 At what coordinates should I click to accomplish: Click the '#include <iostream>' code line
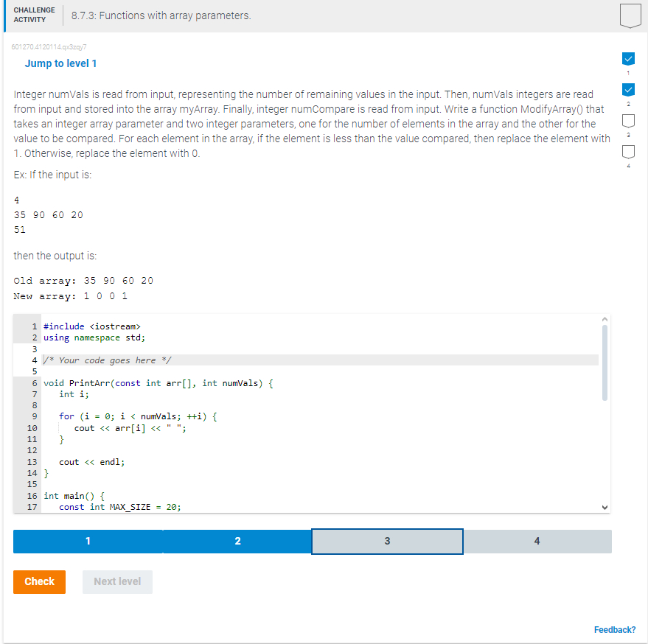point(91,326)
